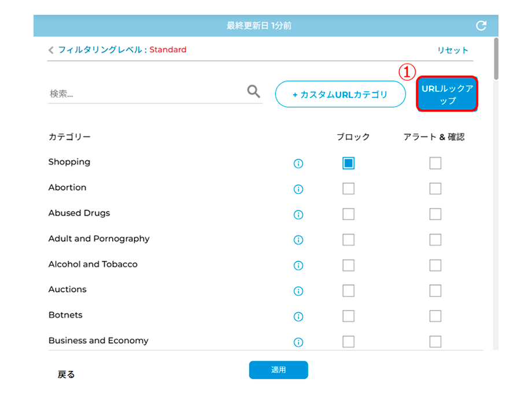
Task: Show info for Botnets category
Action: pos(298,317)
